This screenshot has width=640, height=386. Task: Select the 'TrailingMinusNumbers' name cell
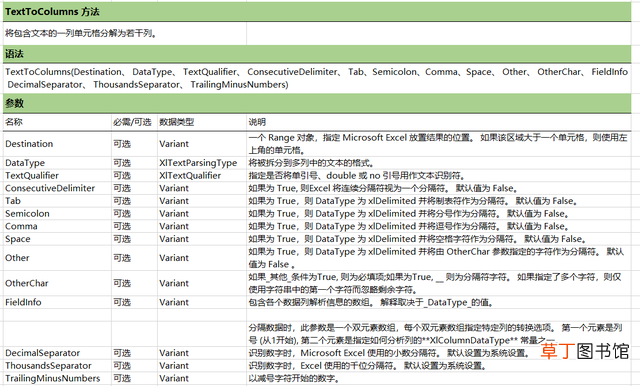click(x=57, y=378)
